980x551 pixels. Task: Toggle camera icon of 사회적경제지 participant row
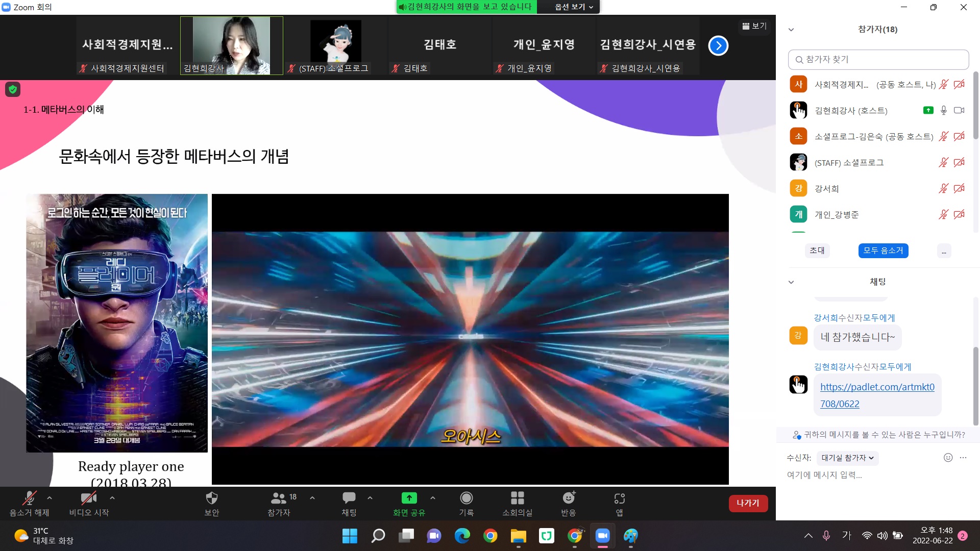[959, 85]
